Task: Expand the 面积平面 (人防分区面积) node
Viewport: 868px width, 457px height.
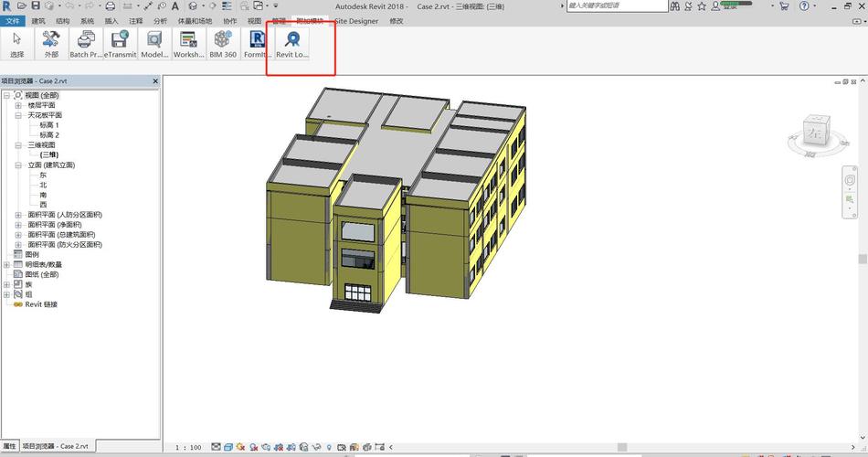Action: tap(17, 215)
